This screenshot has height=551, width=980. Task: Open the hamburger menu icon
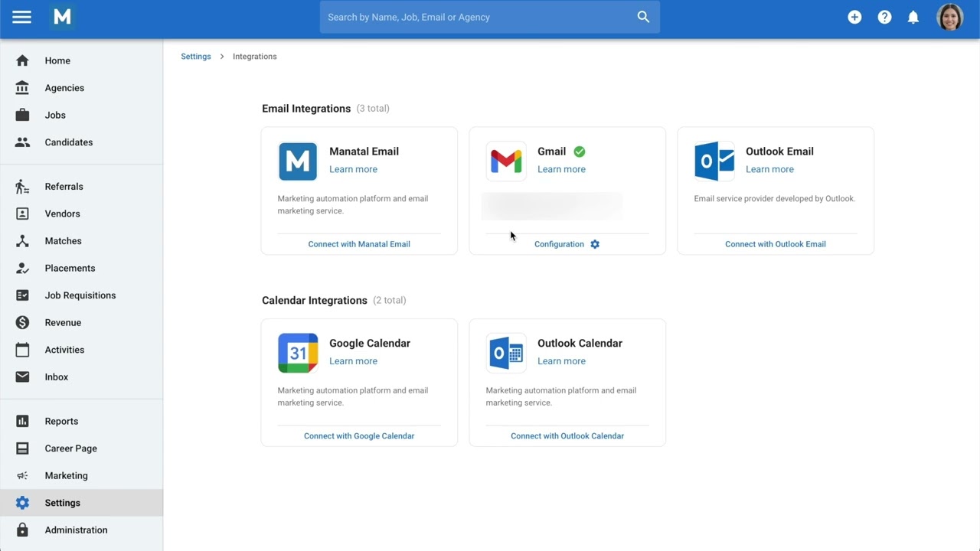tap(22, 17)
